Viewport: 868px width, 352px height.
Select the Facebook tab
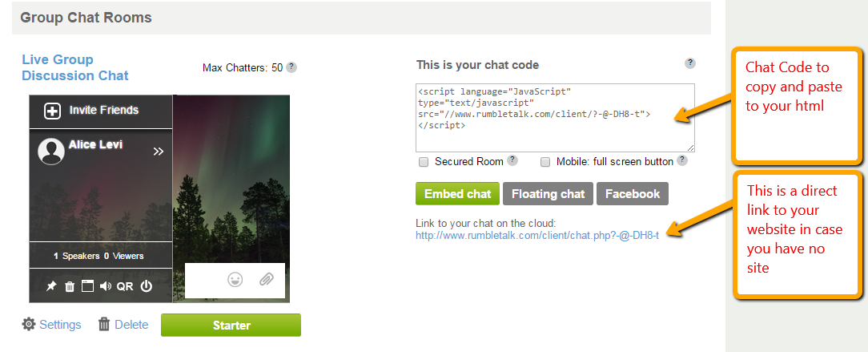(633, 193)
